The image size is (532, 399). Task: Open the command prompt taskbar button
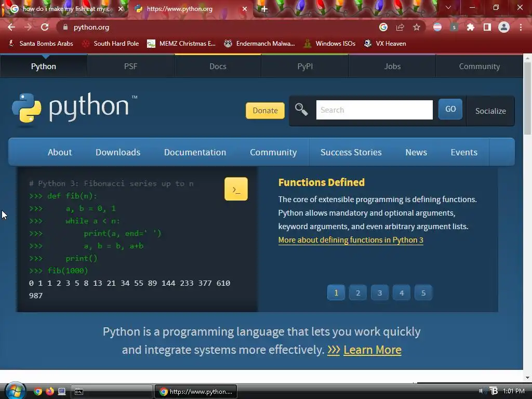(x=111, y=392)
